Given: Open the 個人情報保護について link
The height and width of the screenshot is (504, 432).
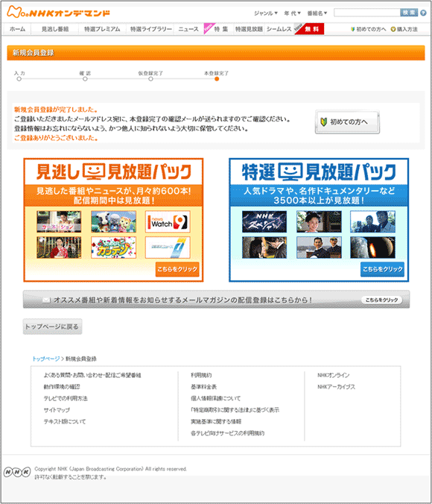Looking at the screenshot, I should pyautogui.click(x=215, y=398).
